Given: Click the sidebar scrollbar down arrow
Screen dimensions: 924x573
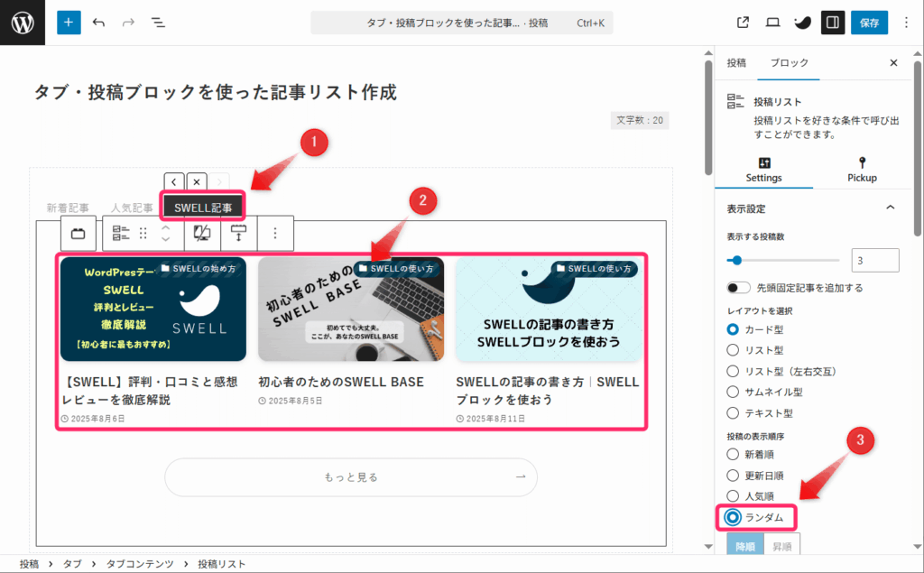Looking at the screenshot, I should click(x=918, y=547).
